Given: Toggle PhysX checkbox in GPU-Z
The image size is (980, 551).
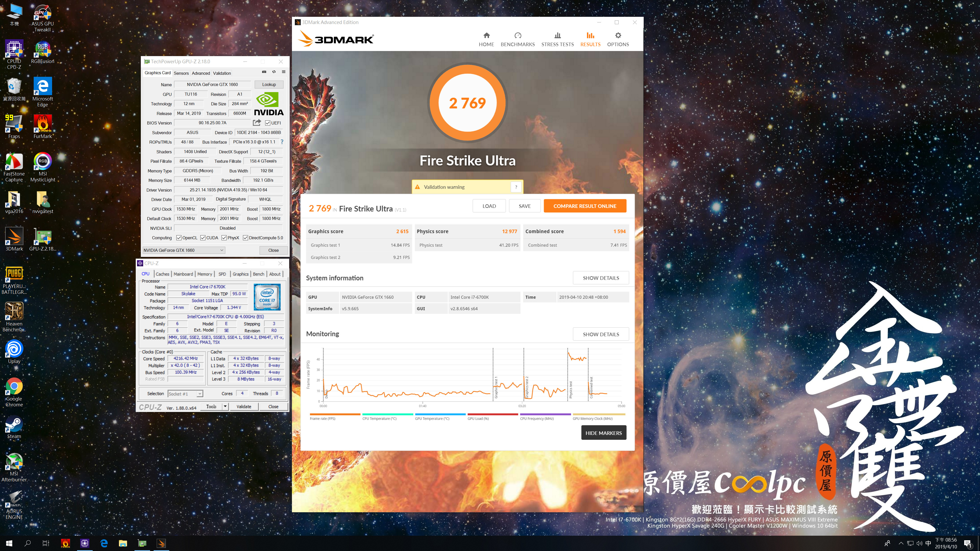Looking at the screenshot, I should tap(224, 238).
